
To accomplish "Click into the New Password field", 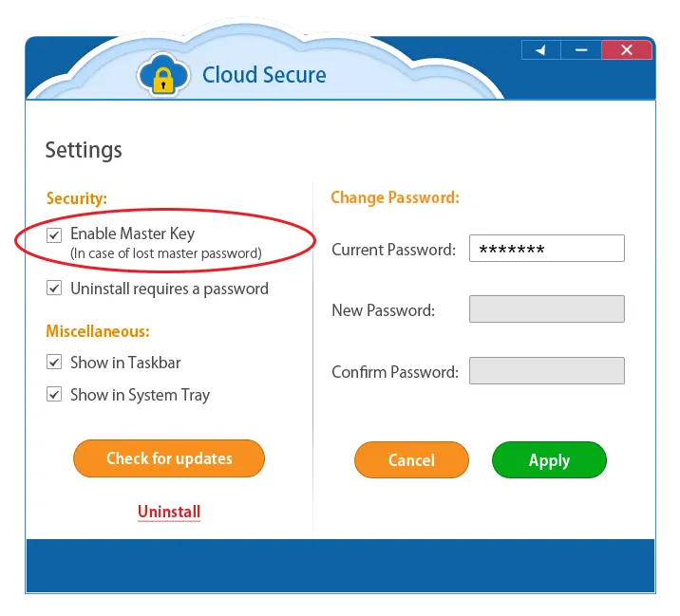I will point(547,309).
